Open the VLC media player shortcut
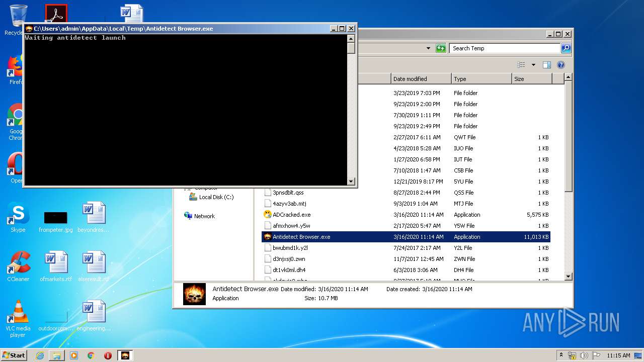Image resolution: width=644 pixels, height=362 pixels. click(18, 319)
